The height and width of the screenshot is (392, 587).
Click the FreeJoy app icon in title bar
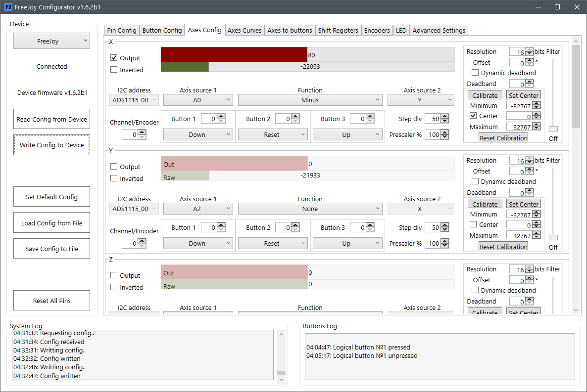[8, 7]
